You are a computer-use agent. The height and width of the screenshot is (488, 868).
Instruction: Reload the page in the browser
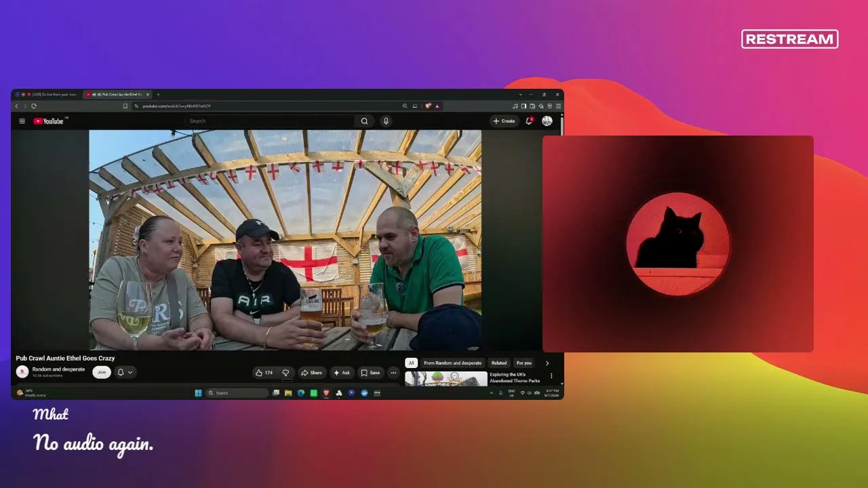point(33,106)
